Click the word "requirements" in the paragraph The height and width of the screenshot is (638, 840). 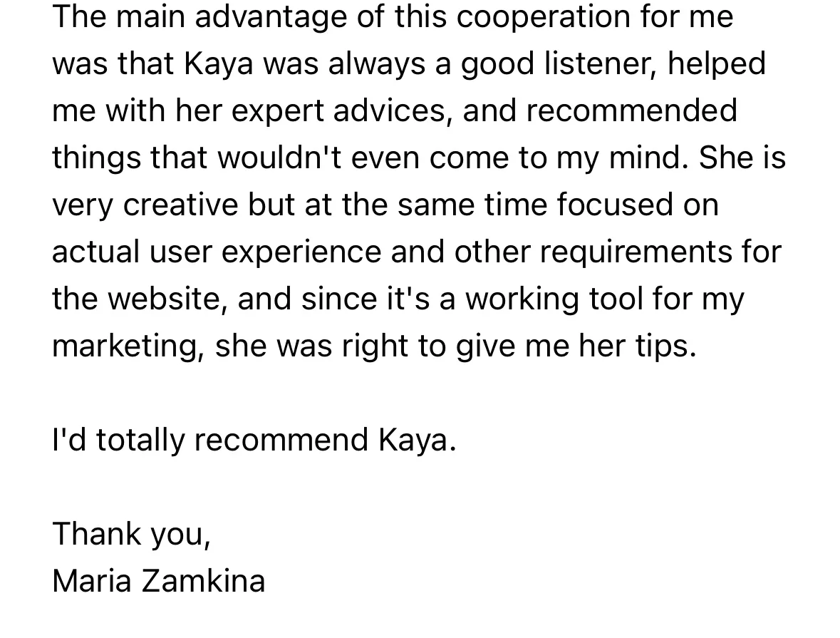[x=636, y=252]
